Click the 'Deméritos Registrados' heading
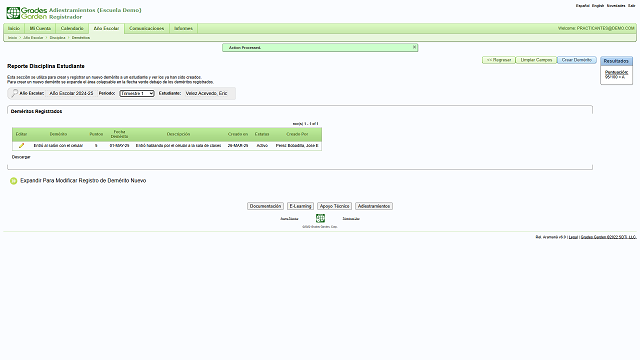Screen dimensions: 640x360 36,111
